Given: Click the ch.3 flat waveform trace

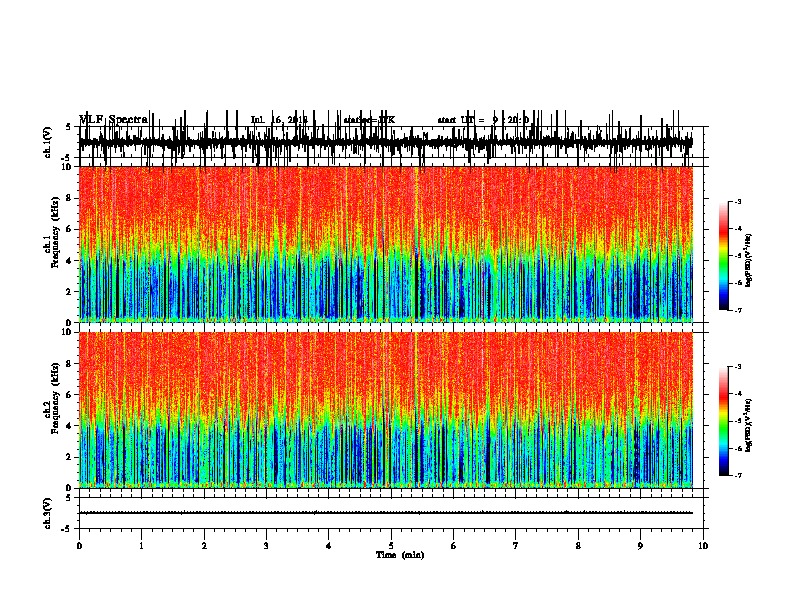Looking at the screenshot, I should (386, 513).
